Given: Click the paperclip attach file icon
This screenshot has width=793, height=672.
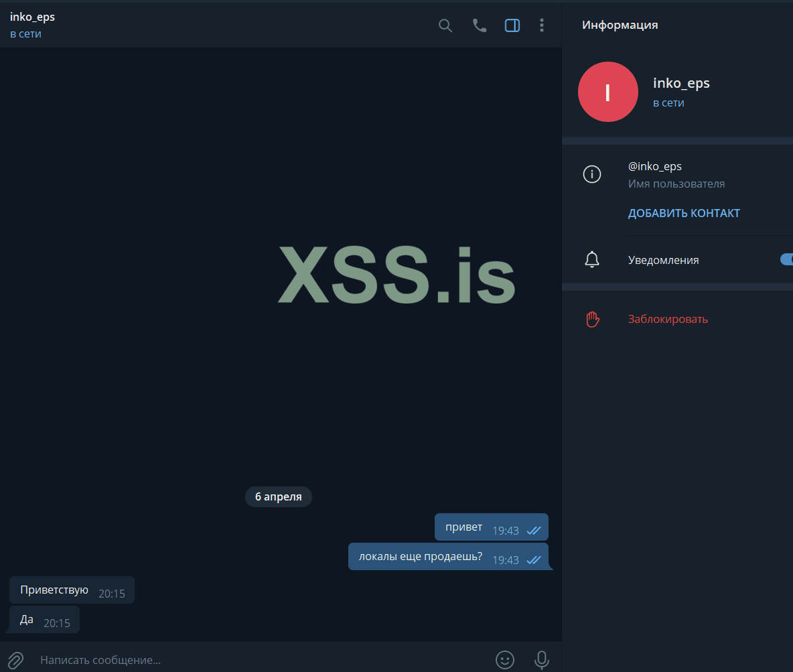Looking at the screenshot, I should 15,661.
